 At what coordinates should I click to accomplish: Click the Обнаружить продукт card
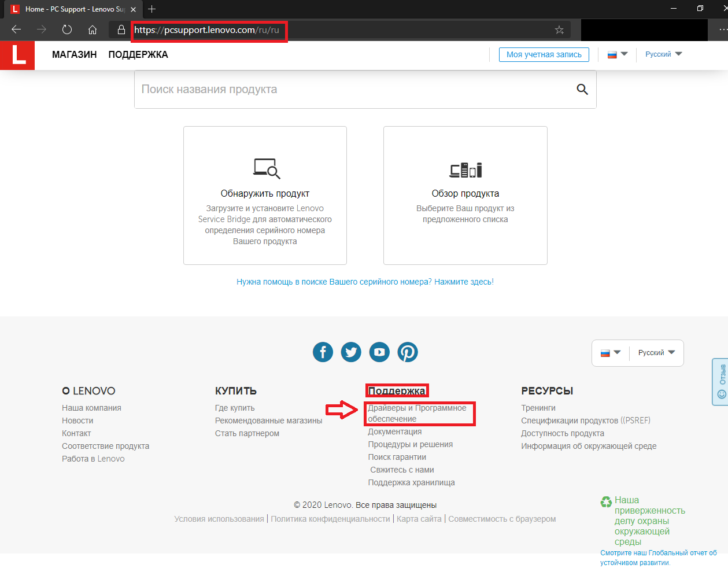click(265, 196)
